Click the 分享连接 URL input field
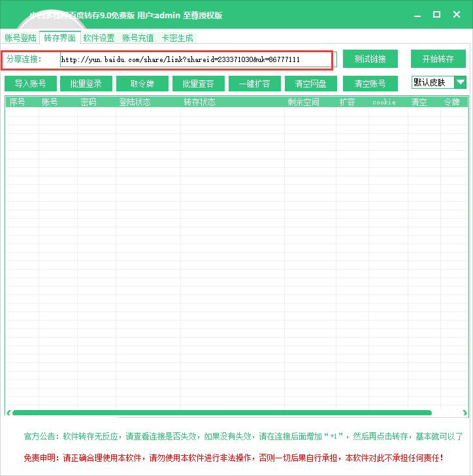 click(196, 59)
